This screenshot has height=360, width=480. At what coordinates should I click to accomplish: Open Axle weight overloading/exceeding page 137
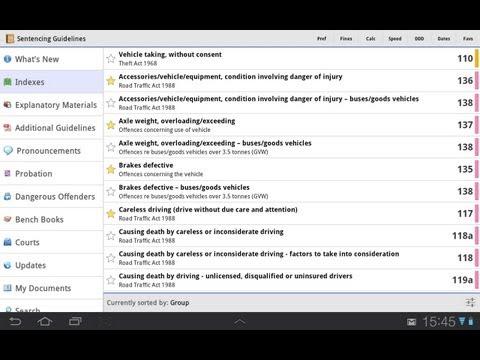292,125
